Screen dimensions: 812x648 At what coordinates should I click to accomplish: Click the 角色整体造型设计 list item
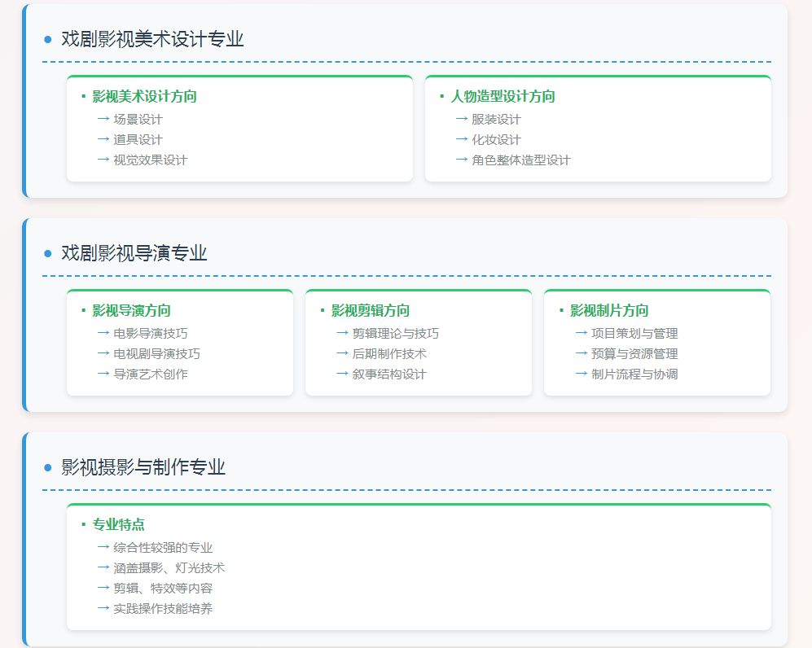pos(520,160)
